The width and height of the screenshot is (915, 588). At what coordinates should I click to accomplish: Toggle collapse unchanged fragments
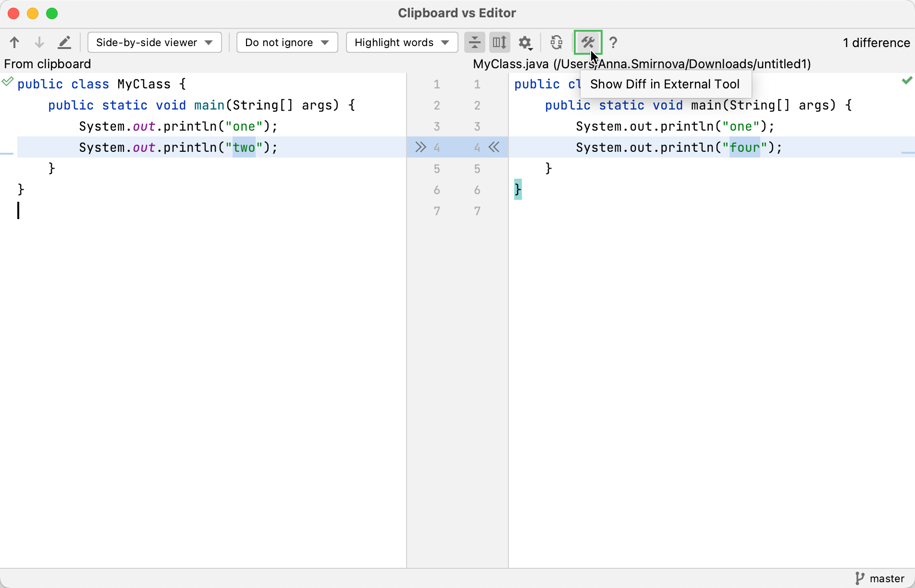(x=474, y=43)
